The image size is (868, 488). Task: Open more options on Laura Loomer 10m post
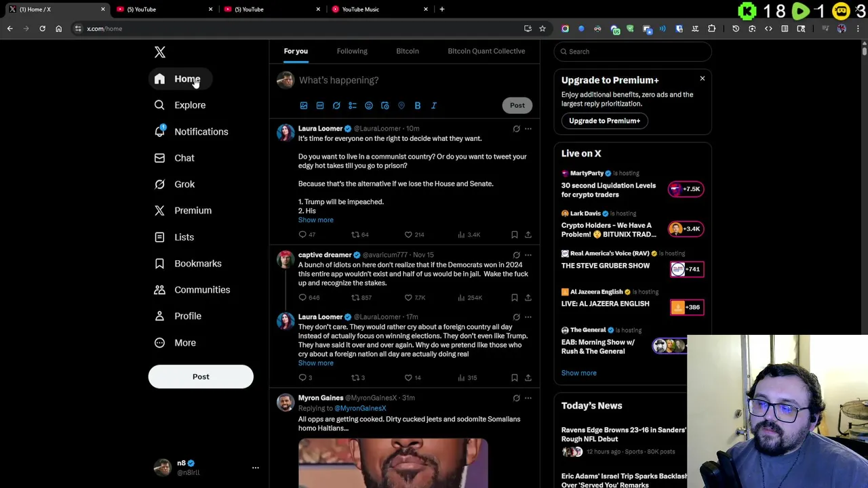[x=528, y=129]
